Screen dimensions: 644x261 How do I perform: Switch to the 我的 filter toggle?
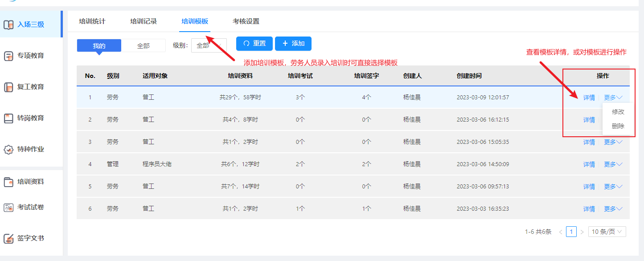(x=99, y=45)
